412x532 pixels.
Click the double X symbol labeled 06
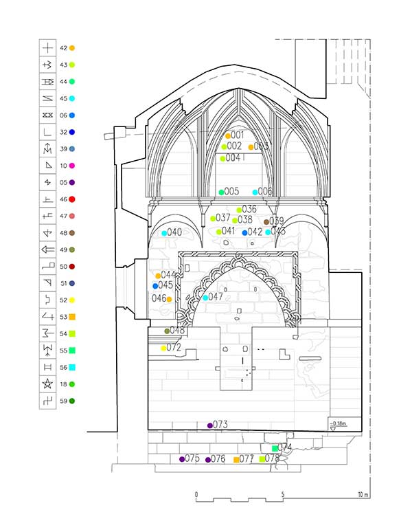pos(48,115)
